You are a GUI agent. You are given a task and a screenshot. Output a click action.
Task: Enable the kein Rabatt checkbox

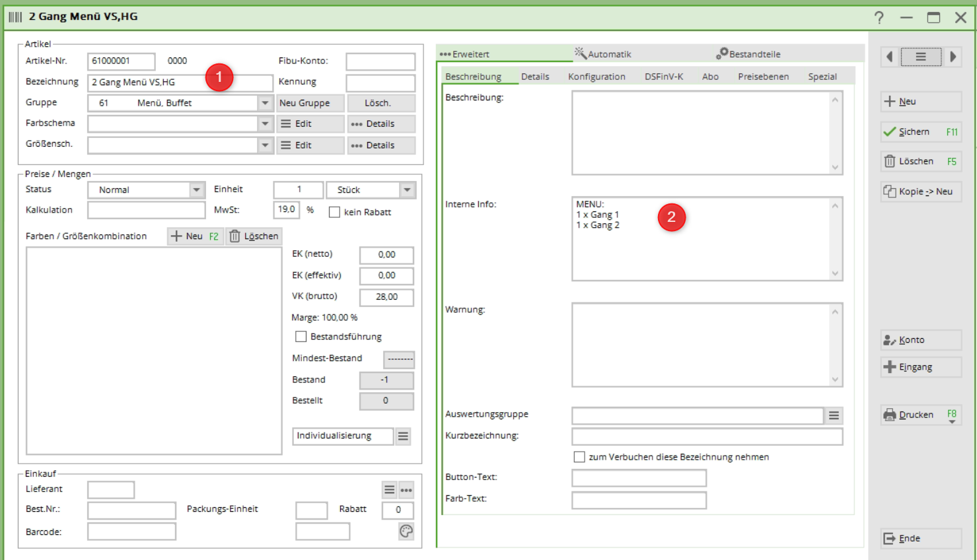click(x=335, y=212)
